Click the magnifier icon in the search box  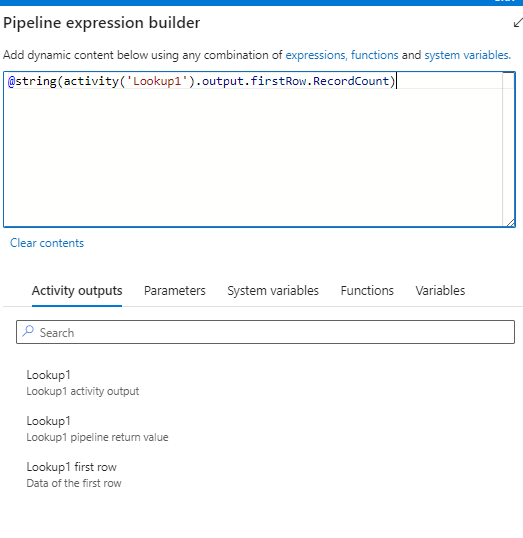coord(28,331)
